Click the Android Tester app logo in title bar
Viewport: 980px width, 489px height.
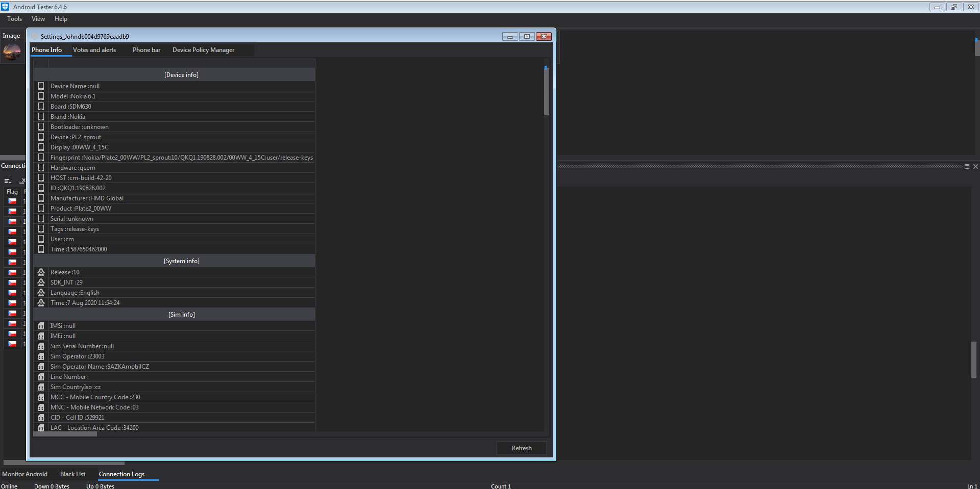pos(5,7)
